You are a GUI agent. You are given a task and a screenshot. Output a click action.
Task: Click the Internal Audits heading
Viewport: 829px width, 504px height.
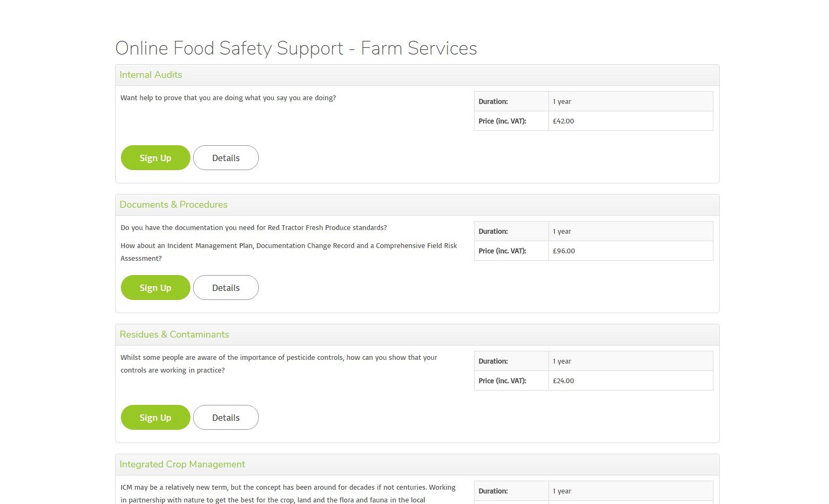click(151, 75)
